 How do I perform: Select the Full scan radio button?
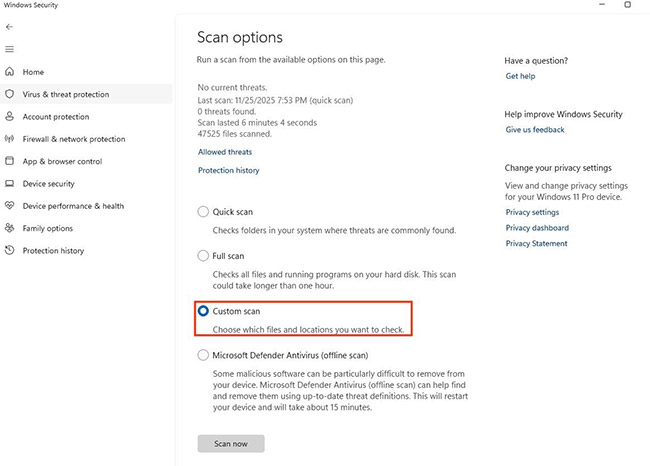tap(203, 256)
